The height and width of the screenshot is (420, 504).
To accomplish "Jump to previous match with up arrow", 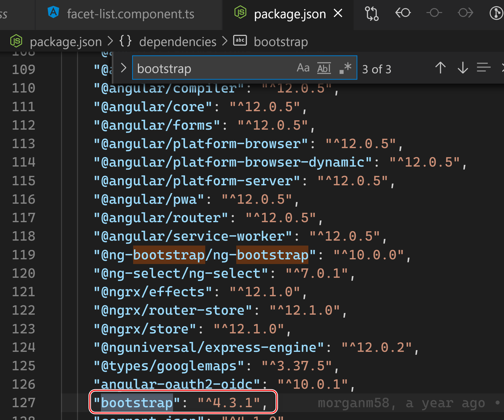I will [440, 68].
